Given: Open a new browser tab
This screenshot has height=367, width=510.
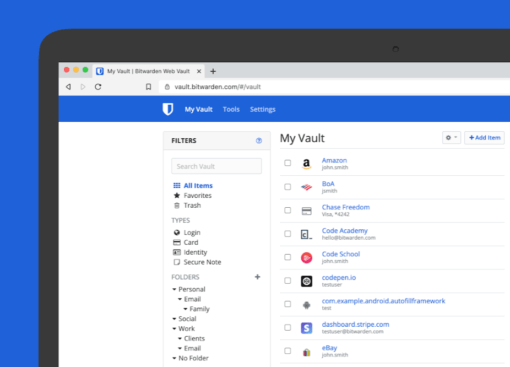Looking at the screenshot, I should point(213,71).
